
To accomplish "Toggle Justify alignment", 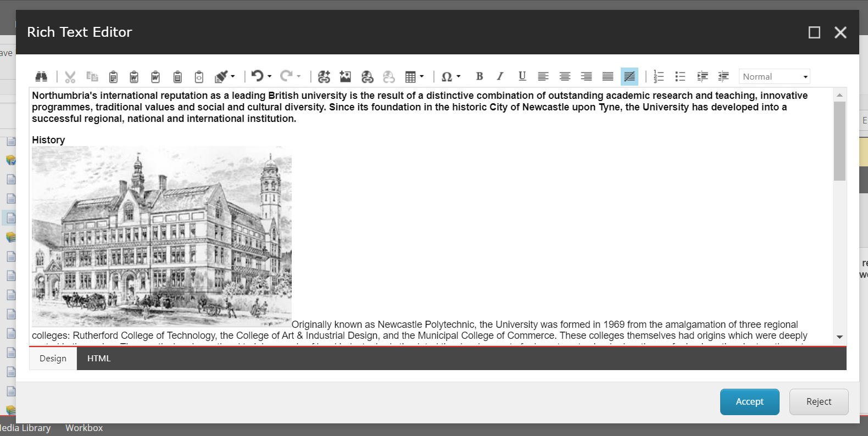I will click(x=608, y=76).
